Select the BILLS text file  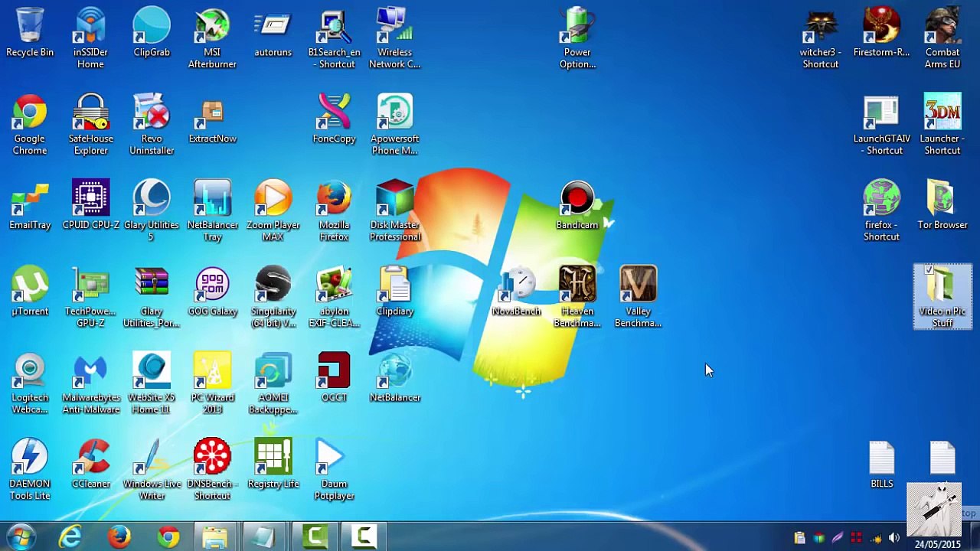[882, 464]
